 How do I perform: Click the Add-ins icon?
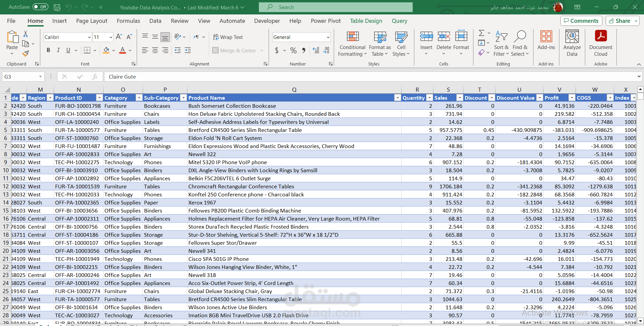pyautogui.click(x=546, y=36)
